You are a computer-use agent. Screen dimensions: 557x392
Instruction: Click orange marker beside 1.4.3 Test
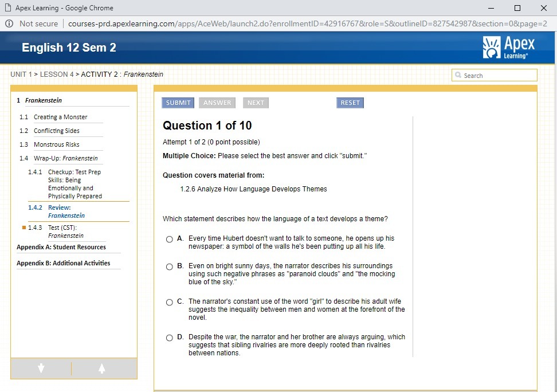[24, 228]
